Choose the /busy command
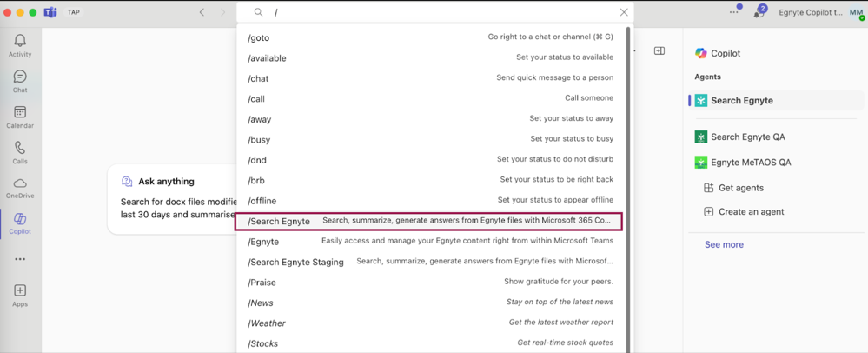 [430, 140]
